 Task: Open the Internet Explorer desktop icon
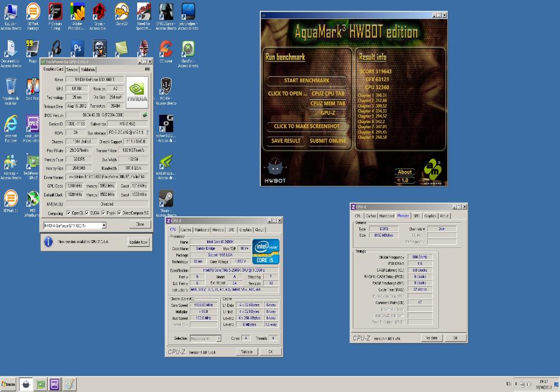pyautogui.click(x=11, y=129)
